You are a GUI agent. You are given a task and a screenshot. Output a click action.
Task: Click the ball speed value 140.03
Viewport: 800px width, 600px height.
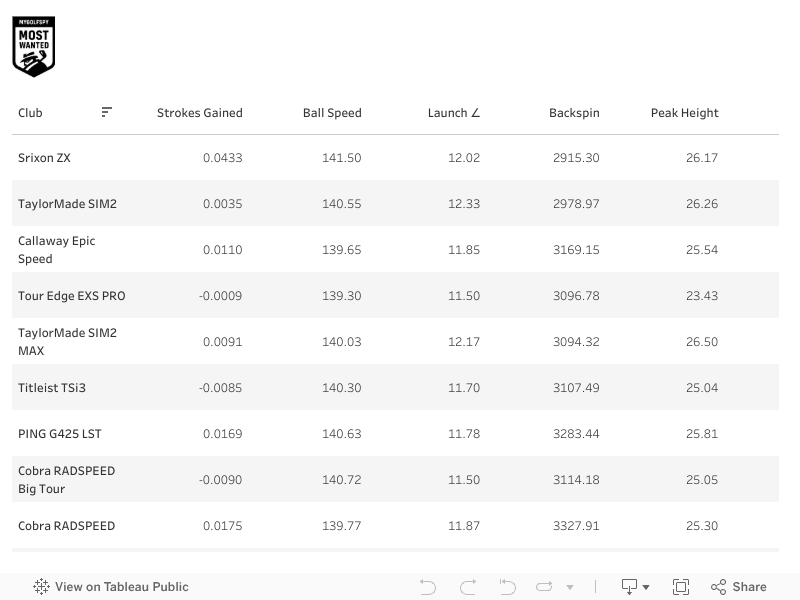pyautogui.click(x=341, y=342)
